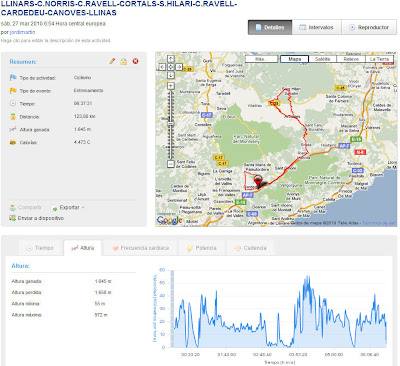Image resolution: width=400 pixels, height=366 pixels.
Task: Open the Más... map options dropdown
Action: tap(262, 59)
